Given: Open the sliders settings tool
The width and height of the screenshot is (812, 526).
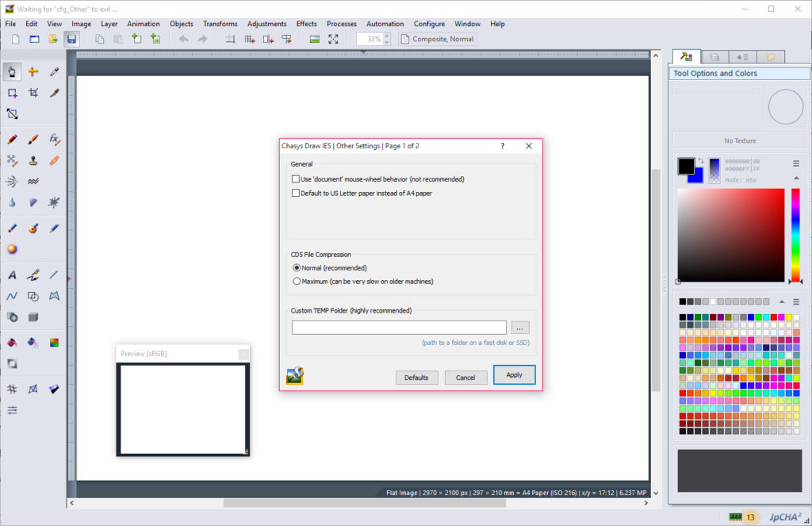Looking at the screenshot, I should 12,410.
